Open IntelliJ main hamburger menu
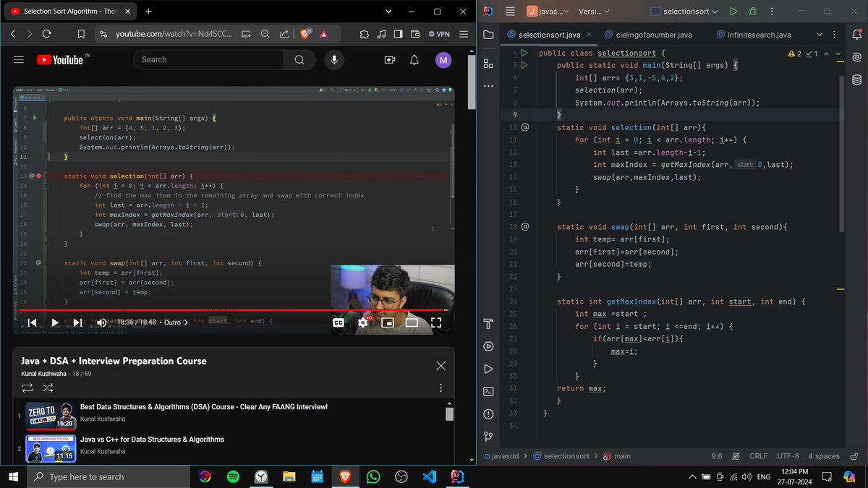The height and width of the screenshot is (488, 868). pos(509,12)
